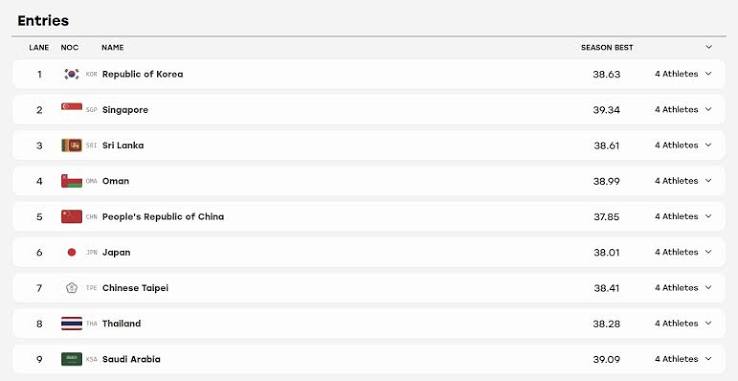Expand Saudi Arabia's athletes chevron
738x381 pixels.
(708, 359)
